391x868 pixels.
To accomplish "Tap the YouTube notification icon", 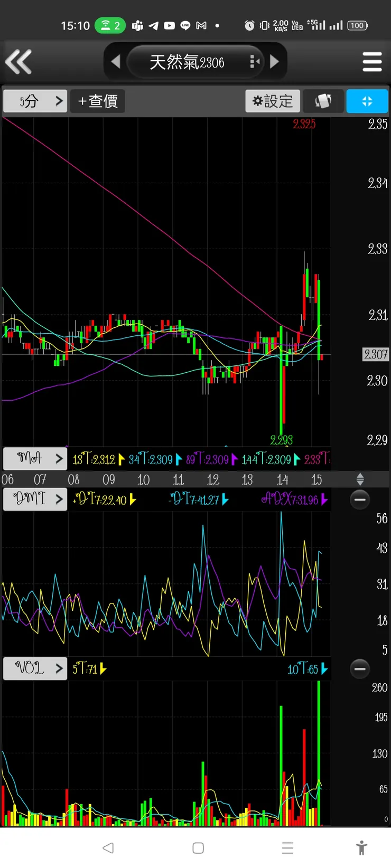I will 169,25.
